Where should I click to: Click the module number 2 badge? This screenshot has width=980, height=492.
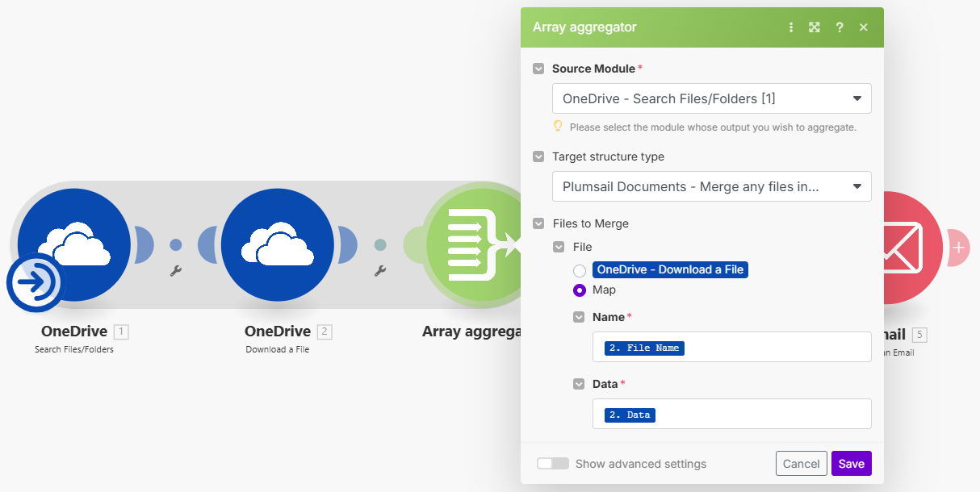tap(325, 331)
